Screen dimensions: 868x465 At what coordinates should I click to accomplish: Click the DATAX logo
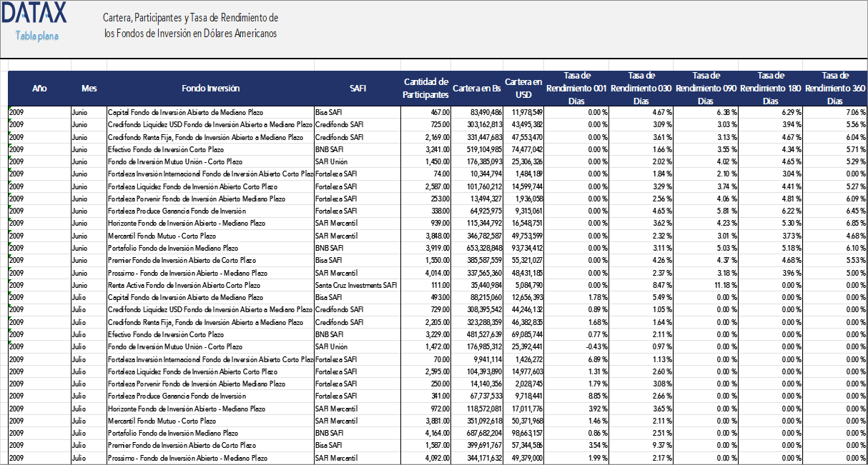pos(35,14)
